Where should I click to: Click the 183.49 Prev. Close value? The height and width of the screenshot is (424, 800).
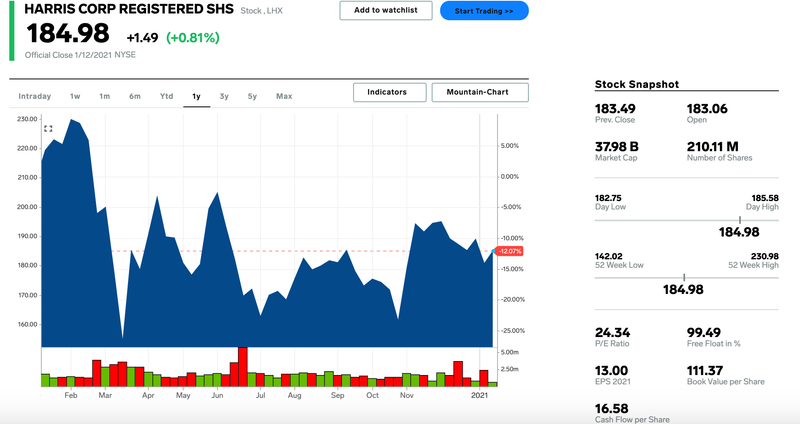[x=615, y=109]
